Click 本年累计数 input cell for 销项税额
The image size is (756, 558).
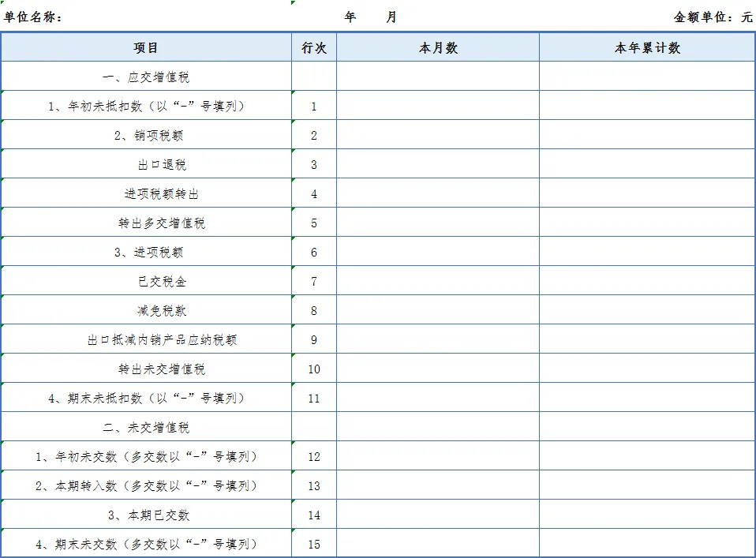pos(647,135)
